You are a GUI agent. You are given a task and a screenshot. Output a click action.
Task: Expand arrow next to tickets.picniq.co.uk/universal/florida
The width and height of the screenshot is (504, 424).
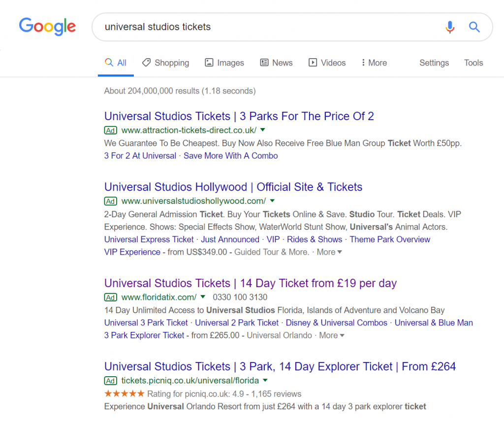click(x=265, y=380)
